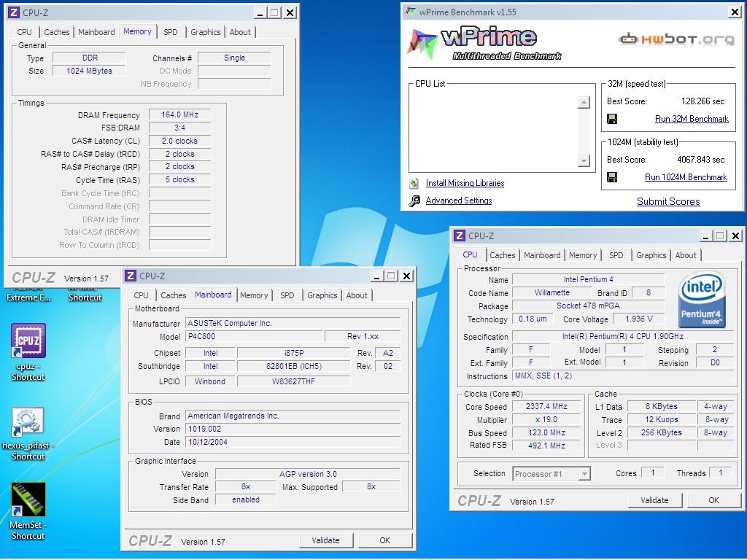
Task: Click the Core Speed 2337.4 MHz value
Action: tap(546, 406)
